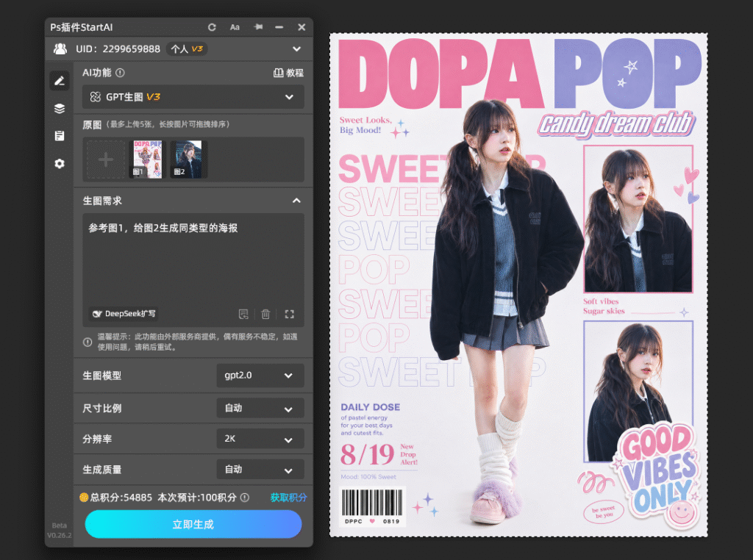Click the UID: 2299659888 text
The image size is (753, 560).
click(118, 49)
